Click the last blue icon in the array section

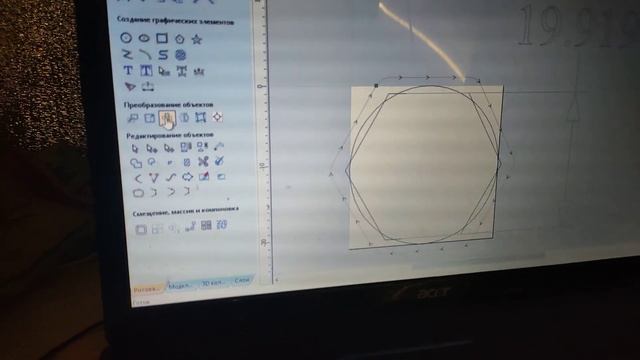(x=222, y=224)
